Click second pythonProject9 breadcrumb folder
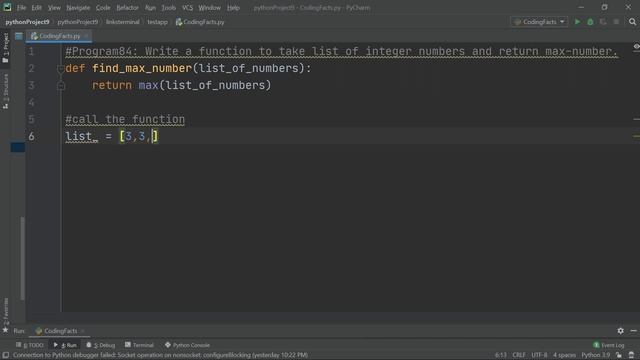This screenshot has width=640, height=360. (78, 22)
